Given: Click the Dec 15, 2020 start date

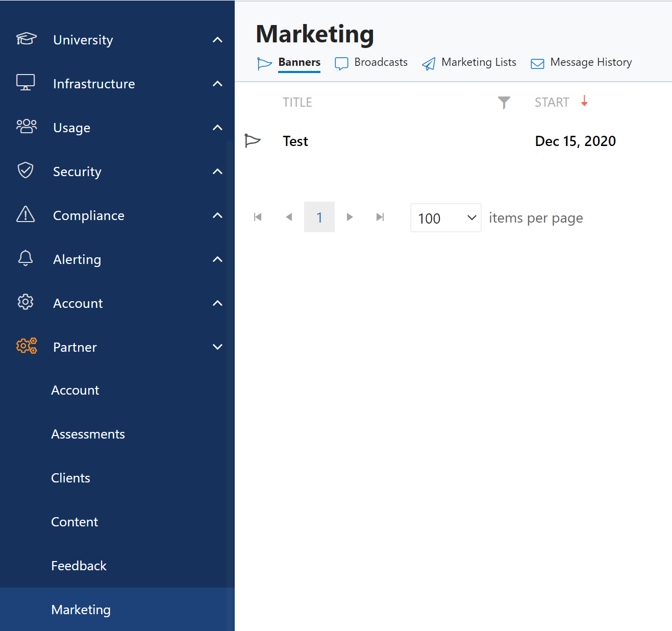Looking at the screenshot, I should 576,141.
